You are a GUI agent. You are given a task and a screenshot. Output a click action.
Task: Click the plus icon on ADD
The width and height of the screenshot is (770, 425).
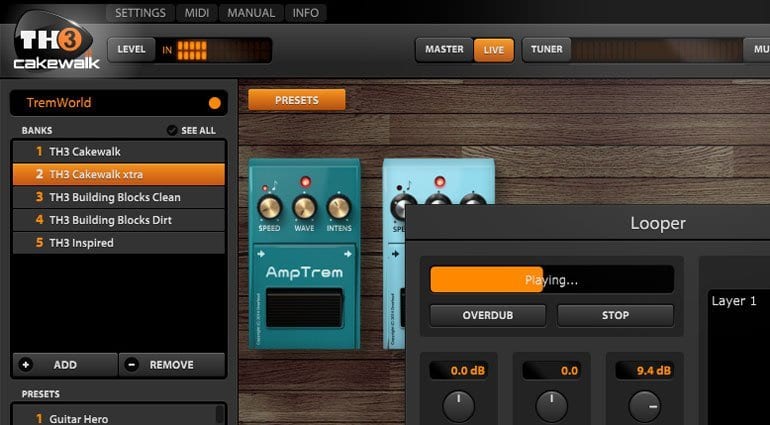(x=26, y=365)
